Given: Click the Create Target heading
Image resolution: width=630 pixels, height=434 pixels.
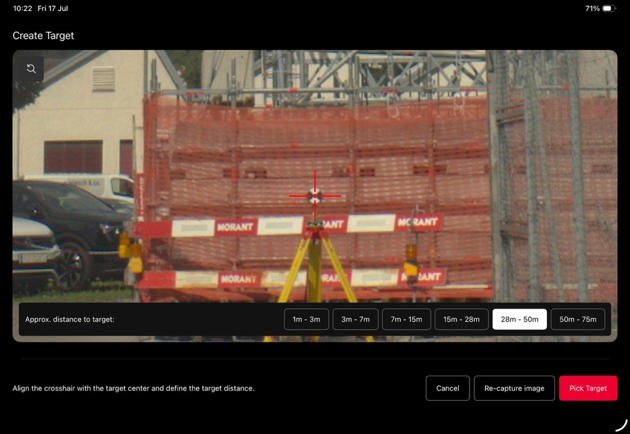Looking at the screenshot, I should [43, 36].
